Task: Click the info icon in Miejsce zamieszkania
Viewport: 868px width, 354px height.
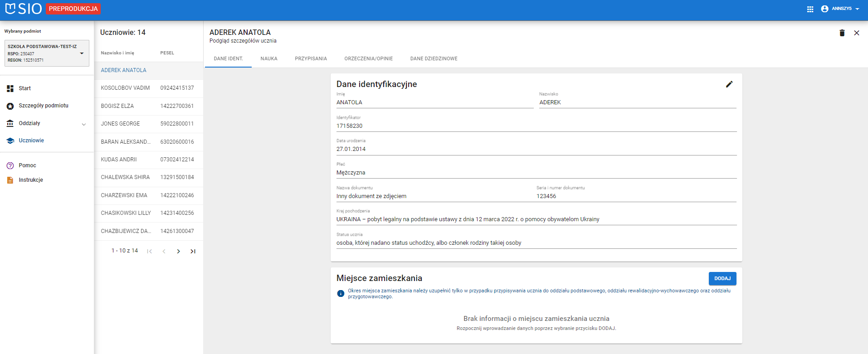Action: (x=341, y=294)
